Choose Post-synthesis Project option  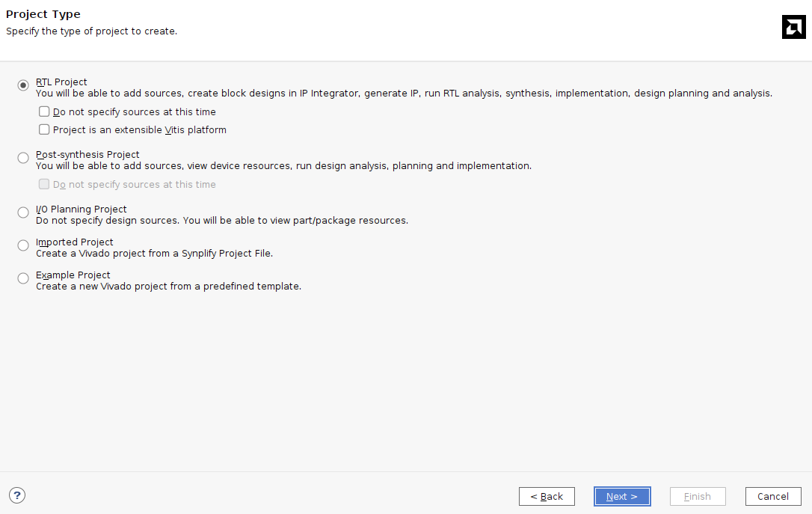click(x=23, y=158)
